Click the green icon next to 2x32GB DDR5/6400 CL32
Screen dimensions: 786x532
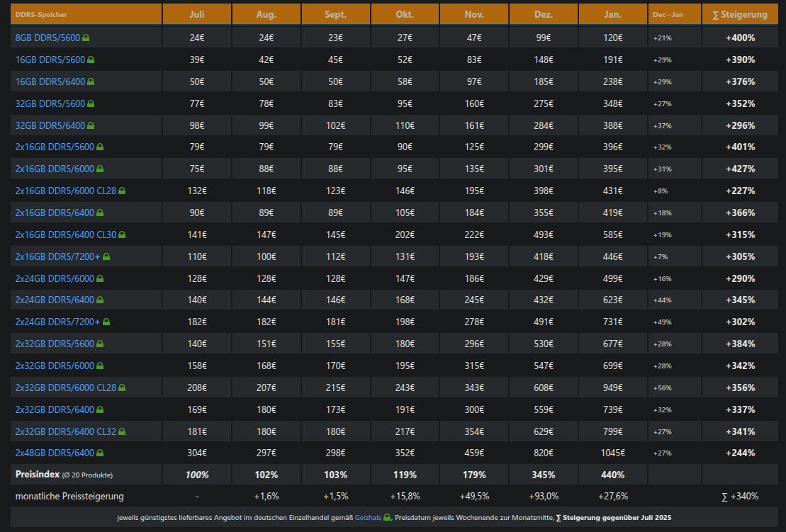[122, 431]
